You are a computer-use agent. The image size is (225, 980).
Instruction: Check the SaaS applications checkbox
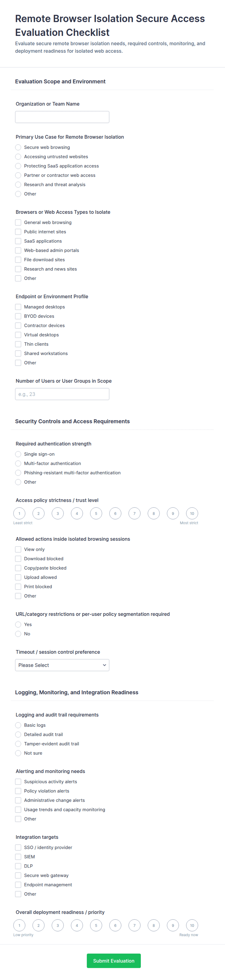(18, 241)
